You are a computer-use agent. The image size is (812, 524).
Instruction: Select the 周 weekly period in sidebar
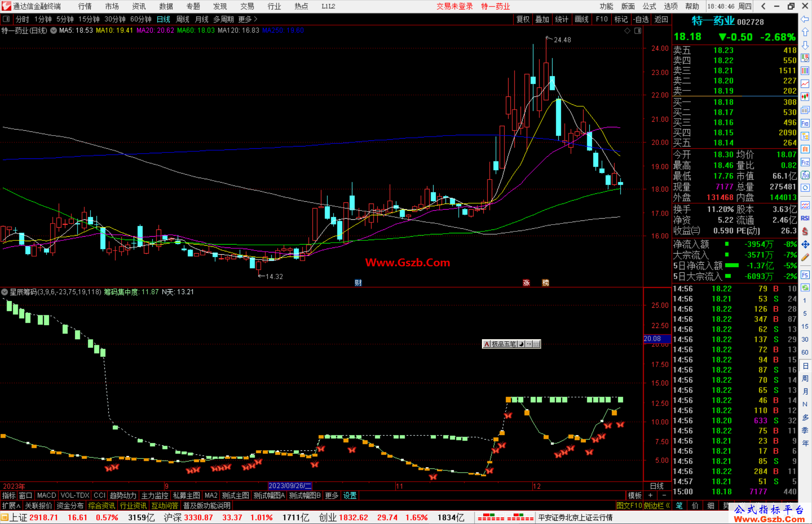[x=805, y=379]
